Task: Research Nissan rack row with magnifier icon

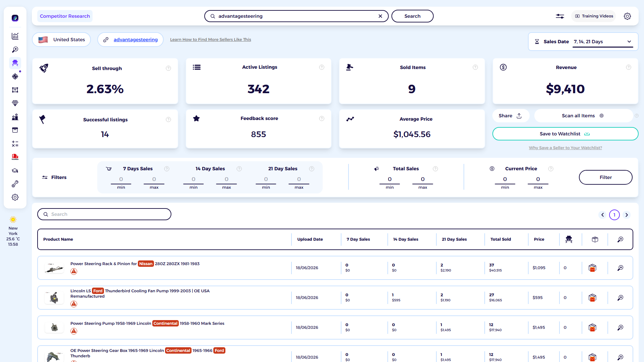Action: pyautogui.click(x=621, y=268)
